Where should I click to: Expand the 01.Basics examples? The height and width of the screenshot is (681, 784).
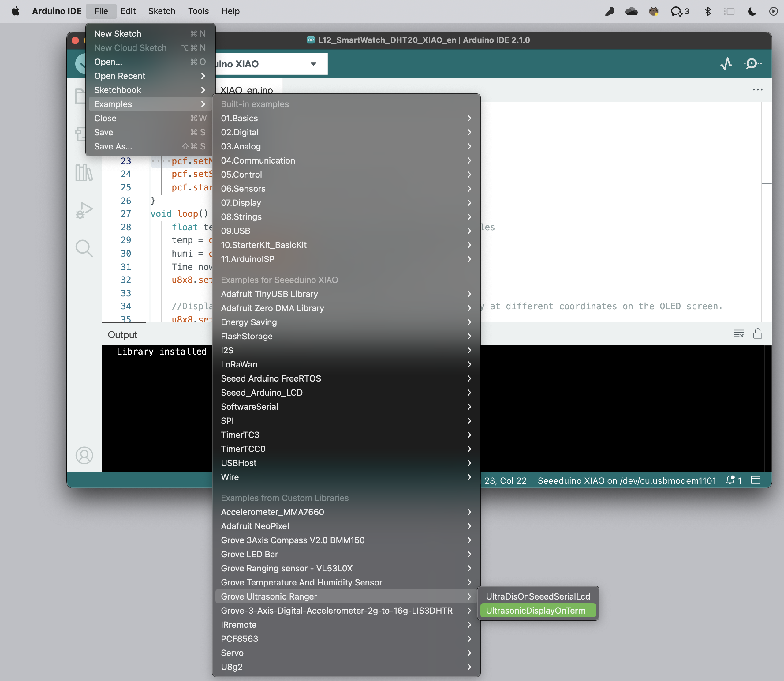click(346, 118)
